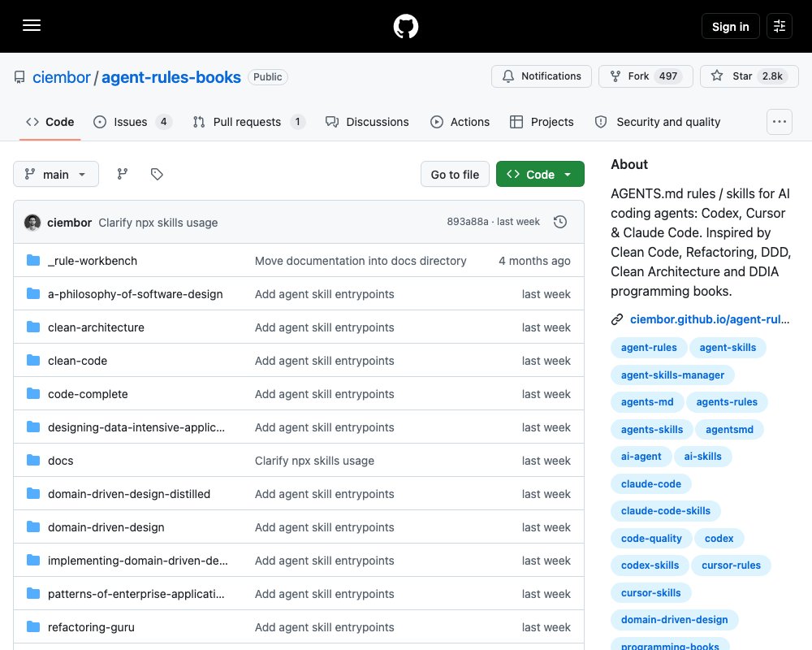Viewport: 812px width, 650px height.
Task: Click the docs row 'Clarify npx skills usage' message
Action: click(314, 461)
